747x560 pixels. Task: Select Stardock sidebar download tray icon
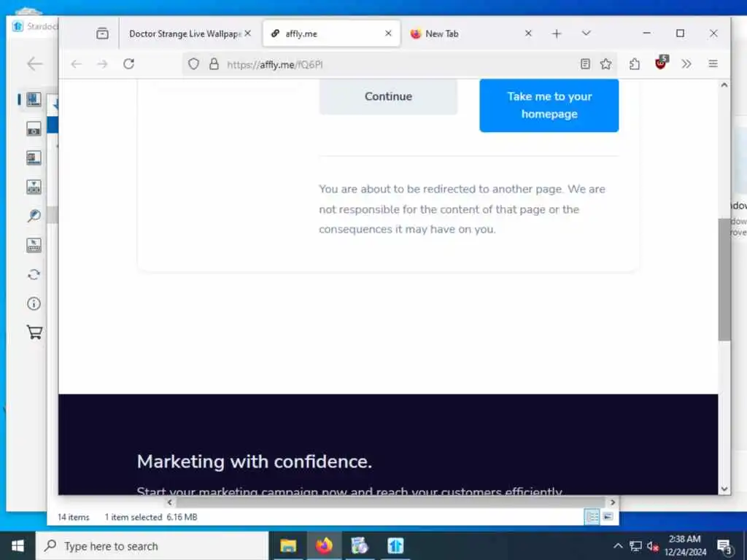click(34, 187)
